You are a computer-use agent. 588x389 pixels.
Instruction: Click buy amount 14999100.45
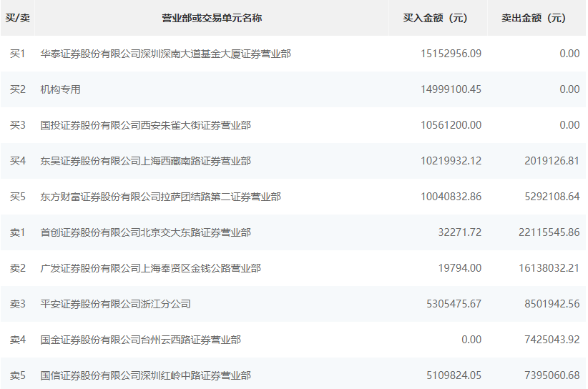coord(451,89)
